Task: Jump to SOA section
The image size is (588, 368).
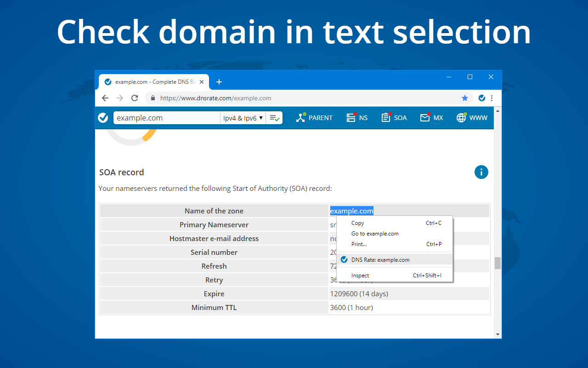Action: [394, 118]
